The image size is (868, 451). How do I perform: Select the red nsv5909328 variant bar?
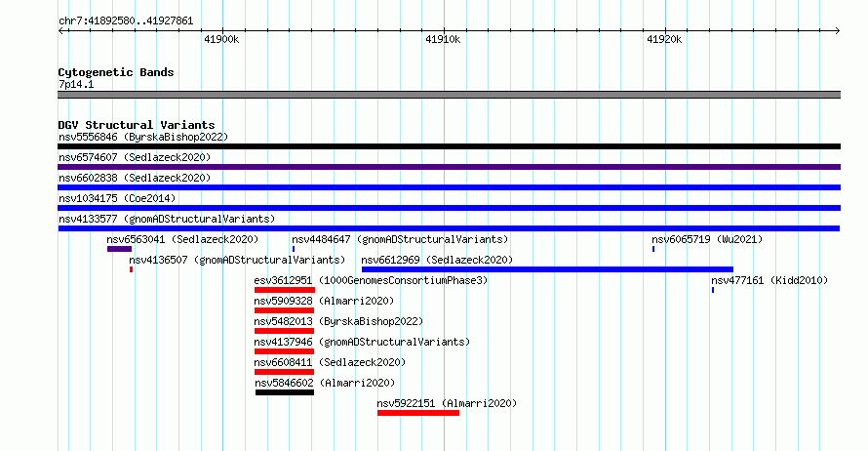(284, 310)
